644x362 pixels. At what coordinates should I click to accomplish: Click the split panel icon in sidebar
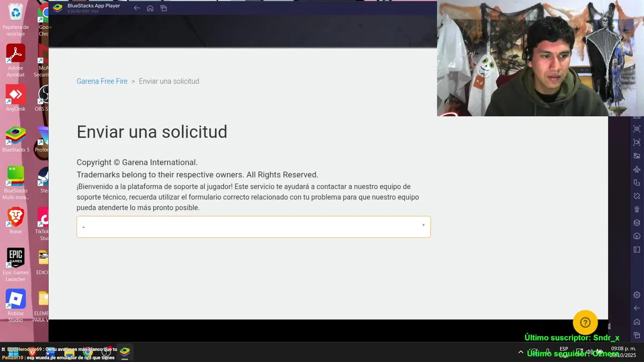click(637, 249)
